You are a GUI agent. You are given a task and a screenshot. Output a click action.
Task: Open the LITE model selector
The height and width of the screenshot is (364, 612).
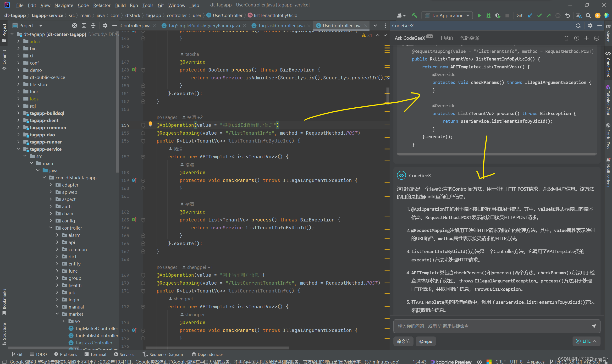coord(586,341)
